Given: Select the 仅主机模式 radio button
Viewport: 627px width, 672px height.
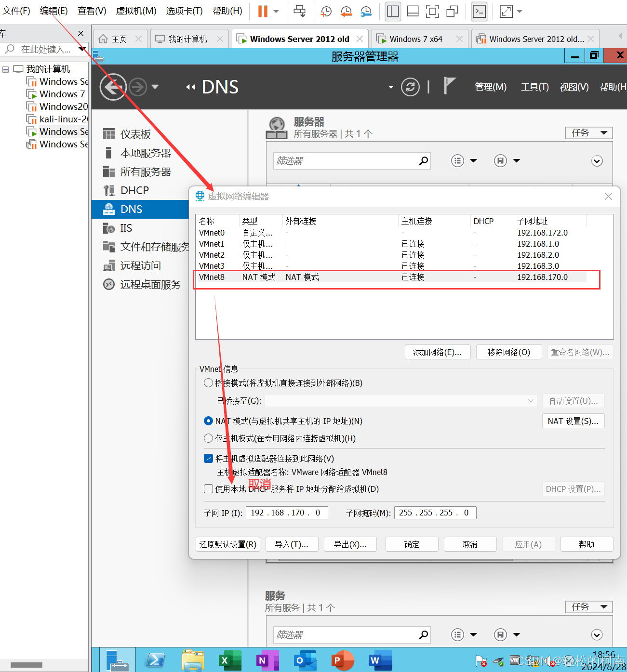Looking at the screenshot, I should [208, 438].
